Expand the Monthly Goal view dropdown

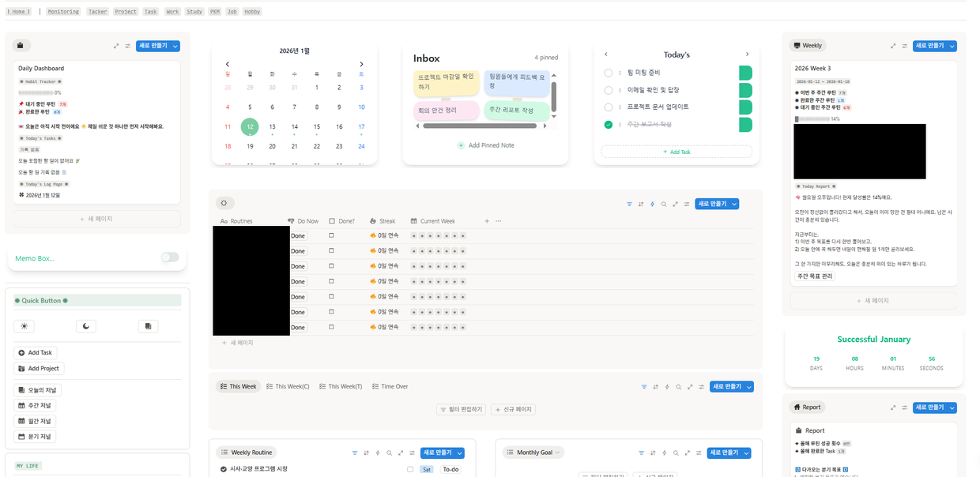558,453
